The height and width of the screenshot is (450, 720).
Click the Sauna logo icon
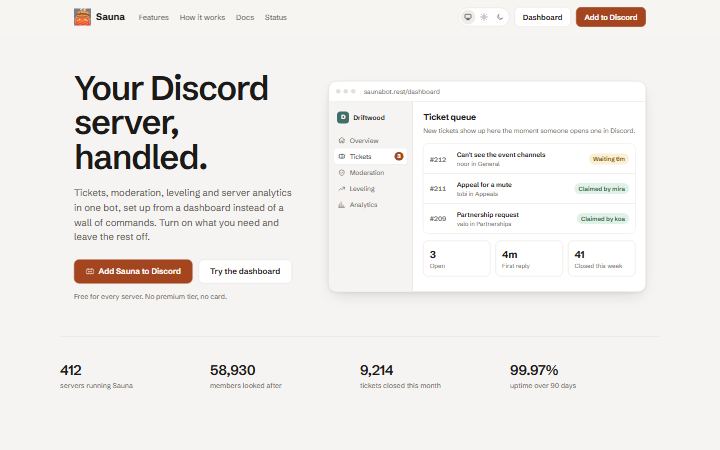point(82,17)
